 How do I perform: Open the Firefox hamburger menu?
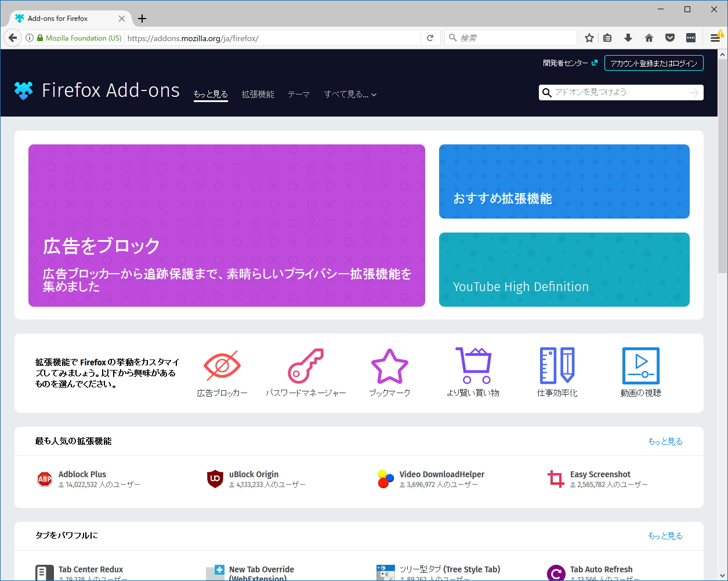pos(716,37)
